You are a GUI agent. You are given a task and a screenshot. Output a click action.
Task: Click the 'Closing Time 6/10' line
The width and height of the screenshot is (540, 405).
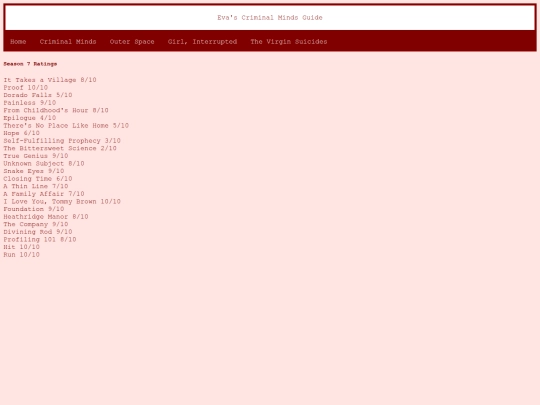pyautogui.click(x=38, y=178)
